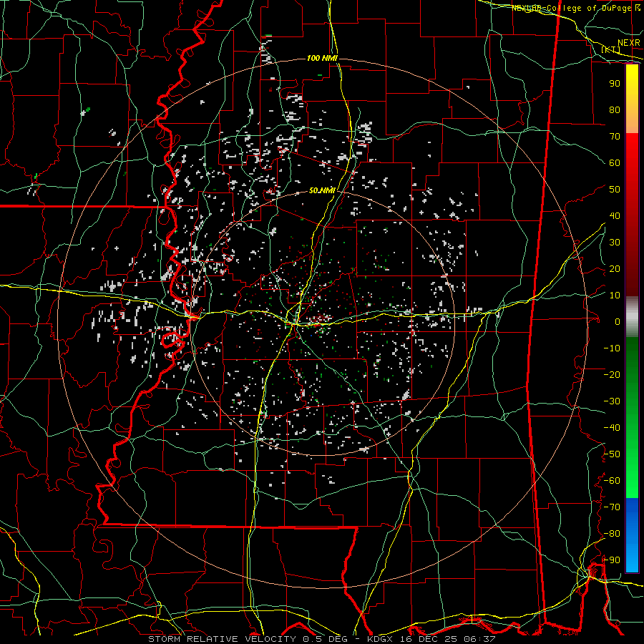Click the 90 knot scale label
This screenshot has height=644, width=644.
[615, 84]
